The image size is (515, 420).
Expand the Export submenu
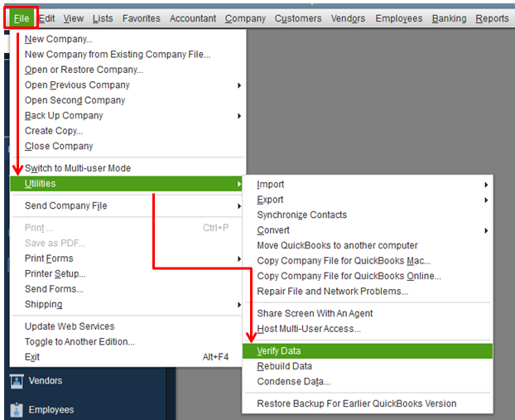368,200
